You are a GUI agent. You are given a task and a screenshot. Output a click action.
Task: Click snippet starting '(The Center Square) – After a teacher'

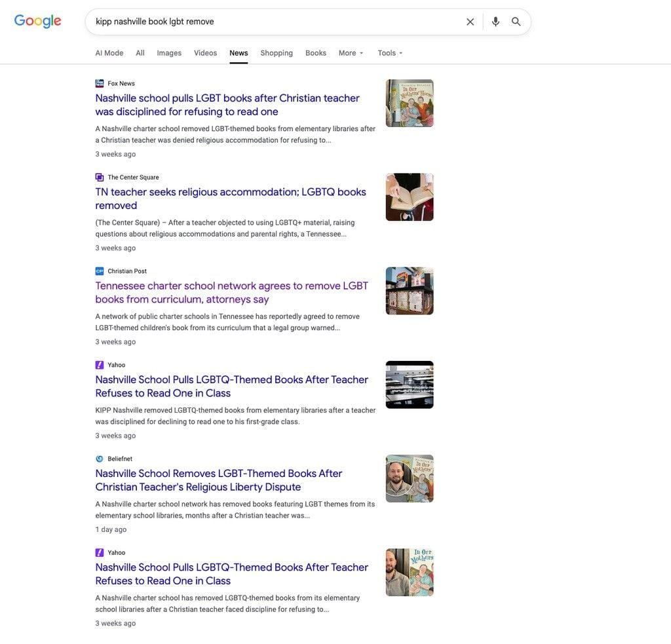coord(225,228)
